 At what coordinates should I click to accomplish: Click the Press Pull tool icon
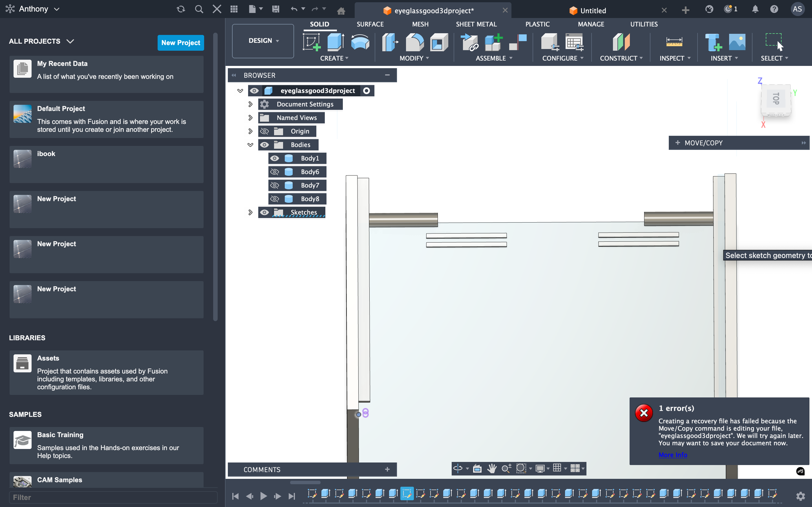(390, 42)
